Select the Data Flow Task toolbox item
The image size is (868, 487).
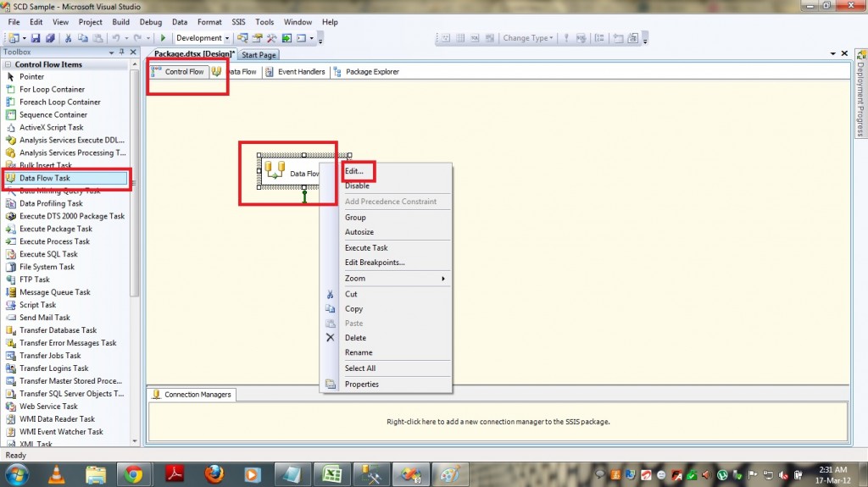tap(45, 179)
